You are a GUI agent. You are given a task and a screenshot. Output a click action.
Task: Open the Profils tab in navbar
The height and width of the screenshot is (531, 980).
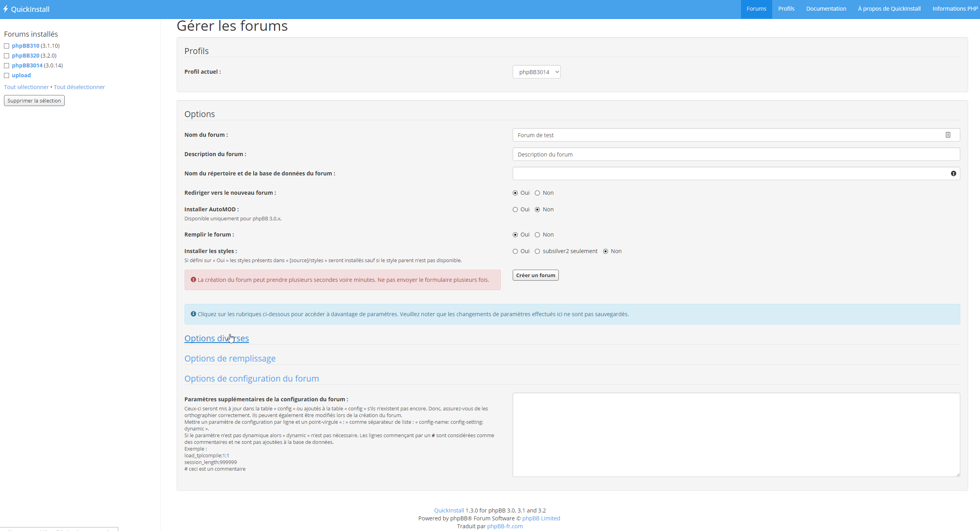pyautogui.click(x=786, y=9)
